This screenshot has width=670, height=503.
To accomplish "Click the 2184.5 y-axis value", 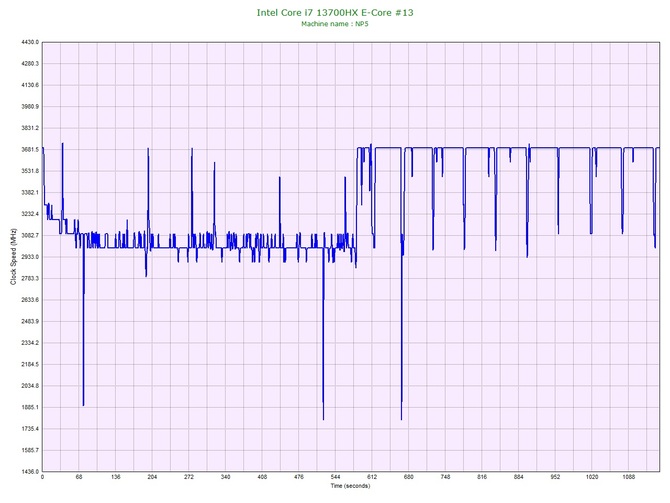I will pyautogui.click(x=30, y=365).
